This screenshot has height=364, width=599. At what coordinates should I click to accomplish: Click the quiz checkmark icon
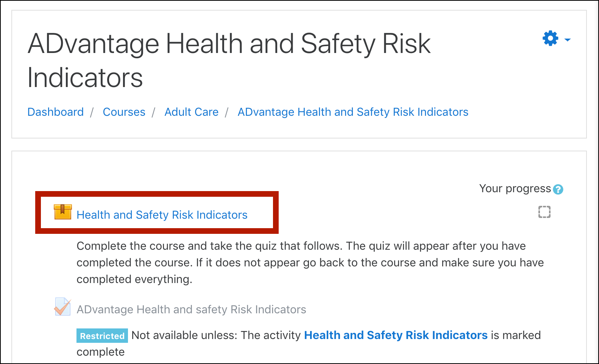click(x=62, y=307)
